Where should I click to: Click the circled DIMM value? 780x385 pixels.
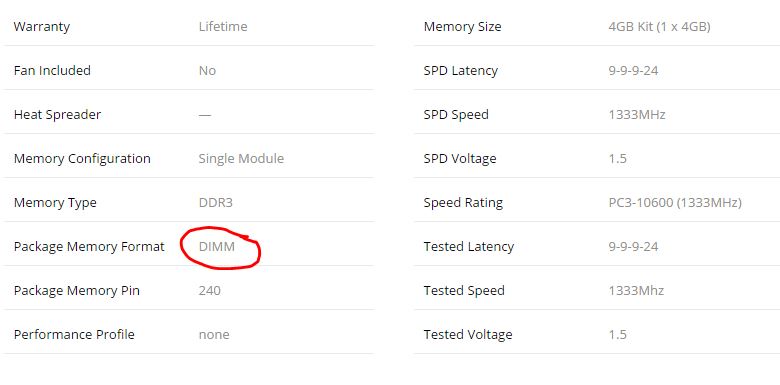point(216,246)
